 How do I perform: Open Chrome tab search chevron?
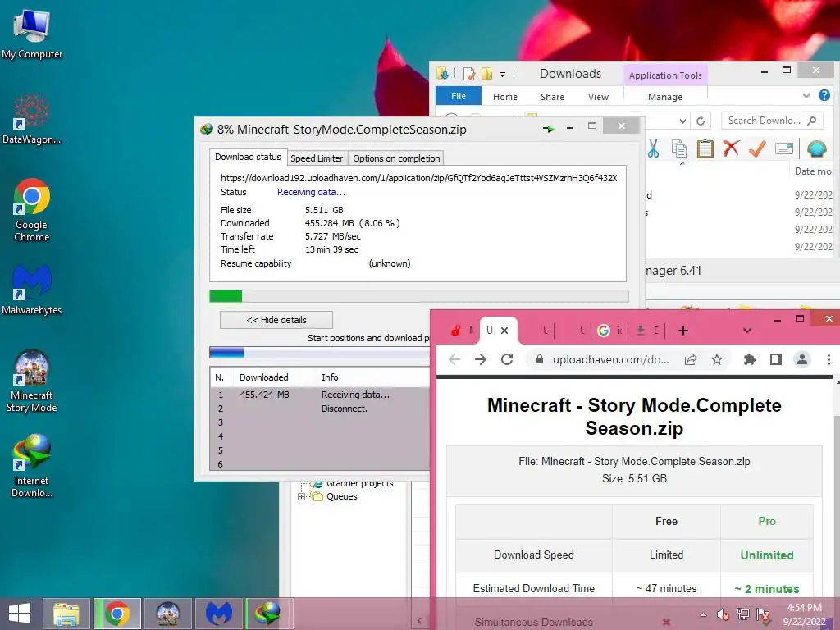click(746, 331)
